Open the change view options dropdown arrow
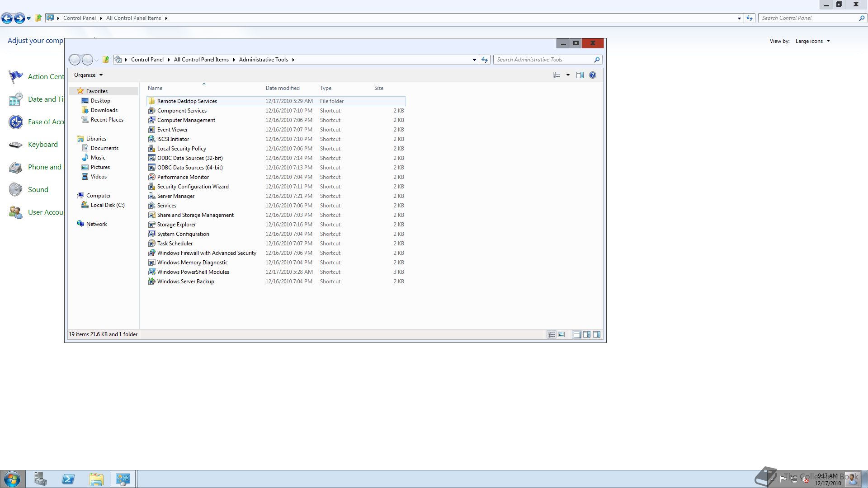Image resolution: width=868 pixels, height=488 pixels. [568, 75]
